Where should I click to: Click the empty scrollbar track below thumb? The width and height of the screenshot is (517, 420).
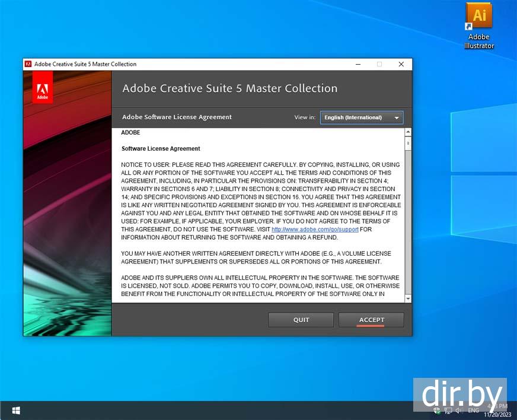click(408, 225)
